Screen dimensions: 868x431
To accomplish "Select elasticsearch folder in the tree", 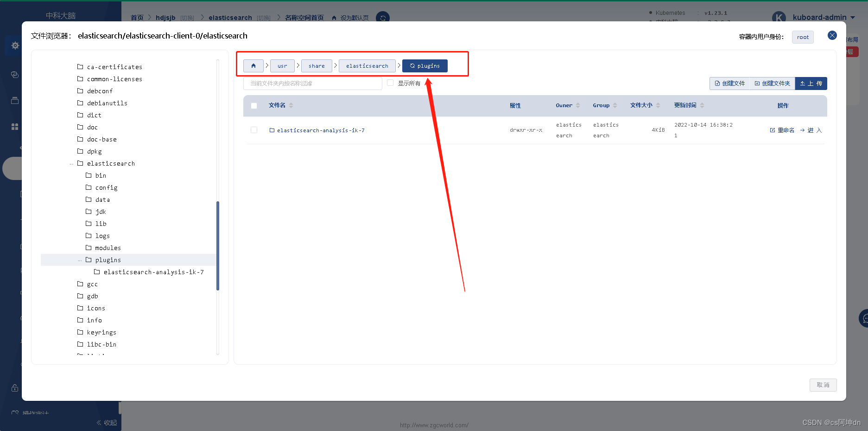I will coord(111,163).
